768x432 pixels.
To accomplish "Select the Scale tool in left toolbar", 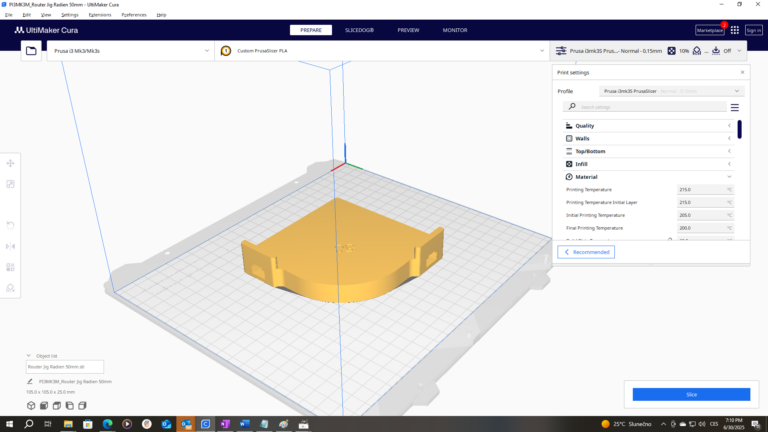I will [x=10, y=184].
